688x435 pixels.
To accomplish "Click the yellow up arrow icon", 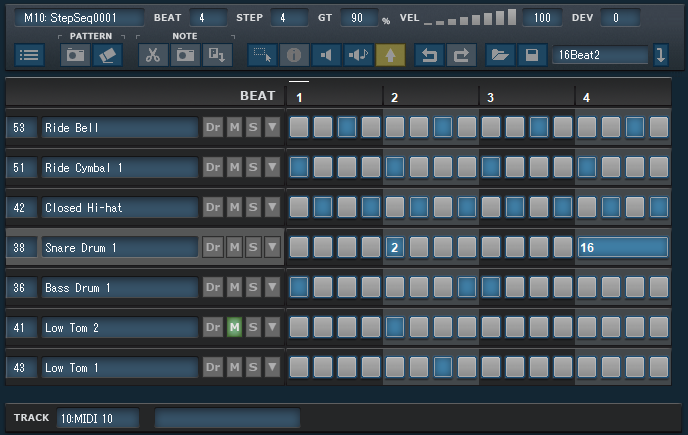I will tap(389, 55).
